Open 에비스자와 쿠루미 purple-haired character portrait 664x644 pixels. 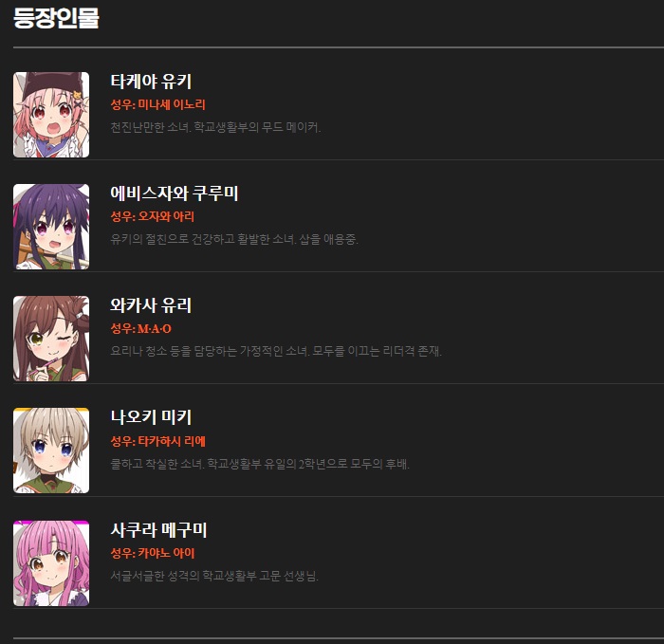(51, 227)
